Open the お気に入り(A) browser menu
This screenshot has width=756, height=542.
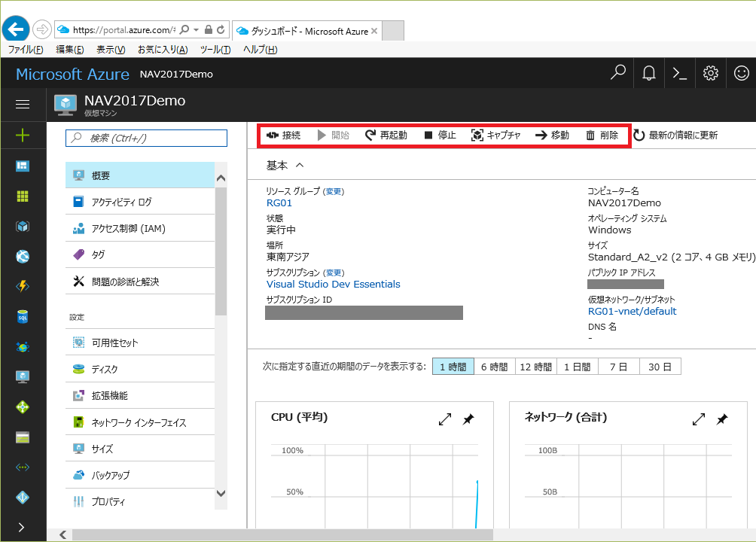(163, 50)
